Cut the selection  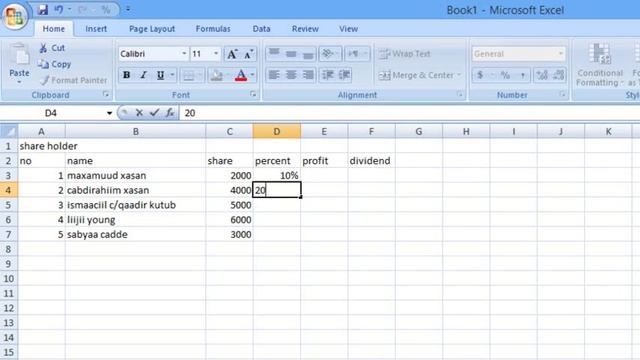[52, 48]
